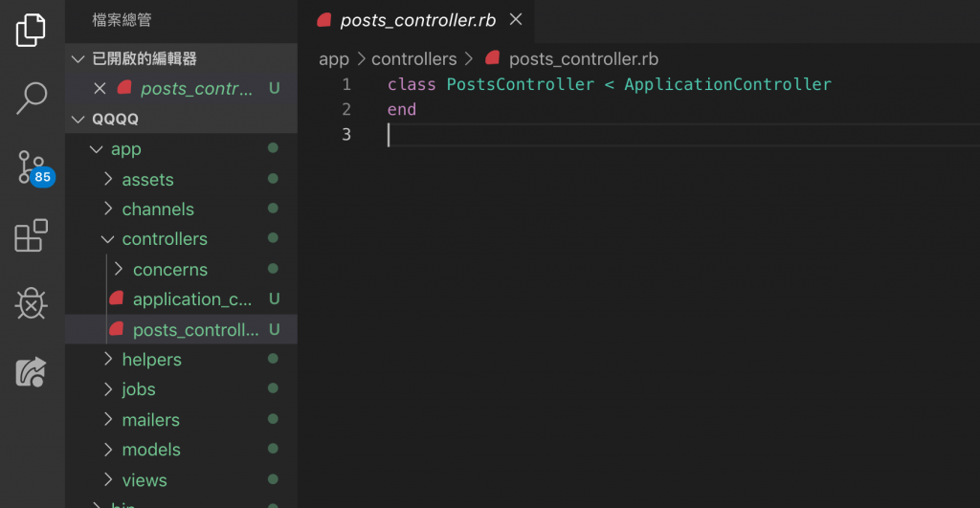Close posts_contr... in open editors list
This screenshot has width=980, height=508.
point(100,88)
